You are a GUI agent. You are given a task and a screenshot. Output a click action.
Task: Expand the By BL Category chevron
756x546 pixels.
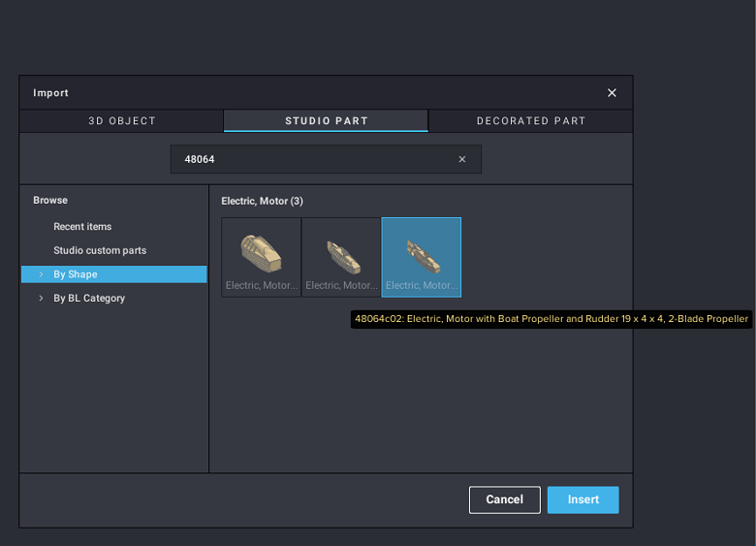pyautogui.click(x=41, y=298)
